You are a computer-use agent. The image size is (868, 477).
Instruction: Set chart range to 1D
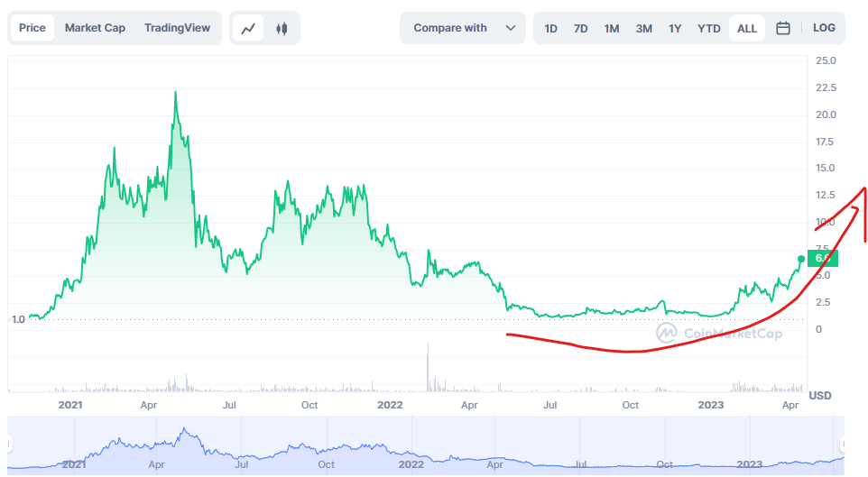coord(550,28)
